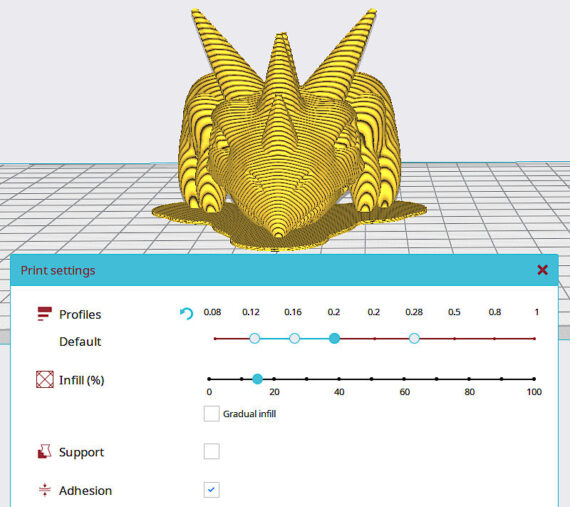Screen dimensions: 570x507
Task: Click the active 0.2 profile handle
Action: (334, 338)
